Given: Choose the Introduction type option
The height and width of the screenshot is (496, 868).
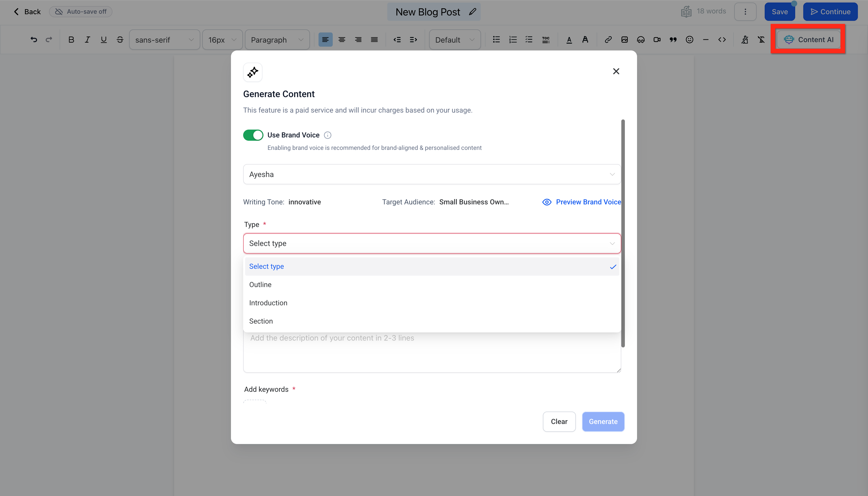Looking at the screenshot, I should pos(268,303).
